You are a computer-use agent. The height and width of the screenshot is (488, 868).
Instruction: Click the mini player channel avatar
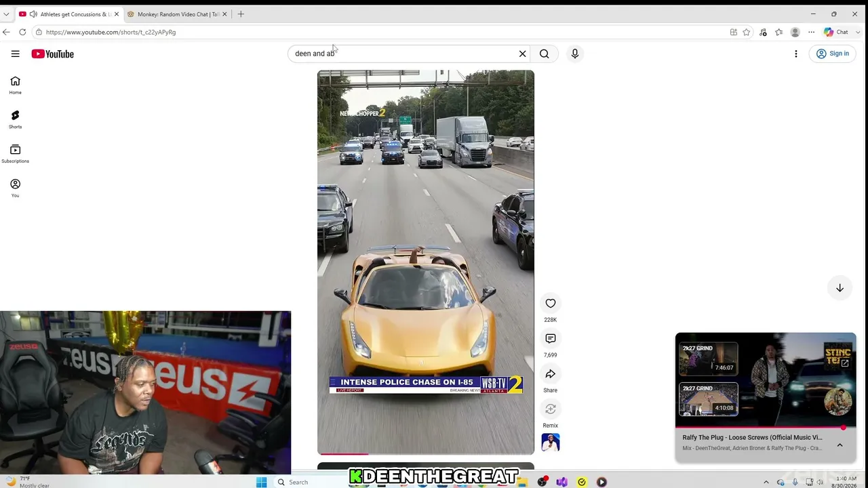coord(837,401)
